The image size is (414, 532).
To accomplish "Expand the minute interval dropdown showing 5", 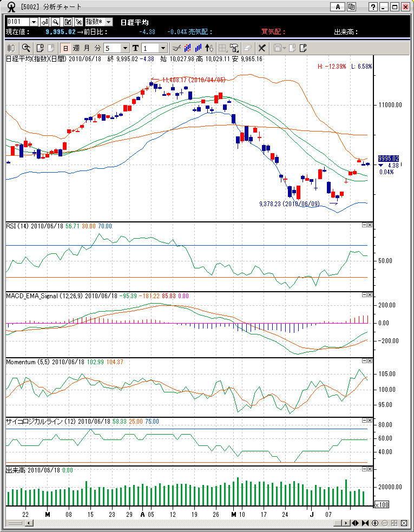I will click(125, 48).
